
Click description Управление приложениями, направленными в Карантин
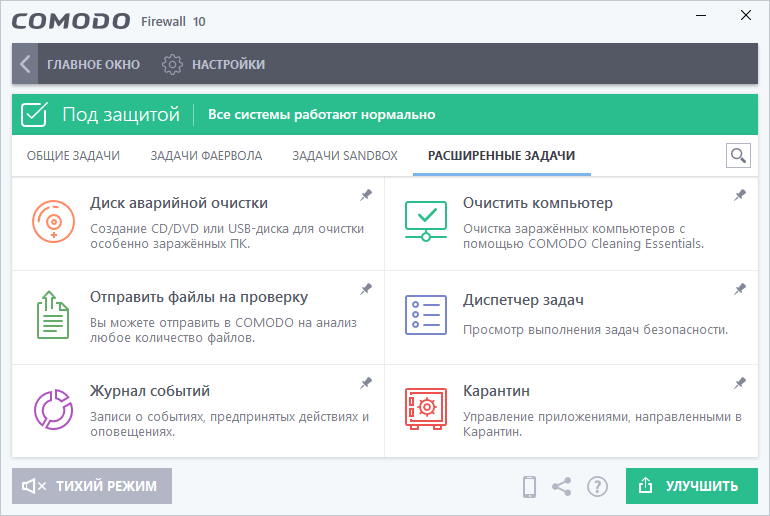(x=602, y=424)
